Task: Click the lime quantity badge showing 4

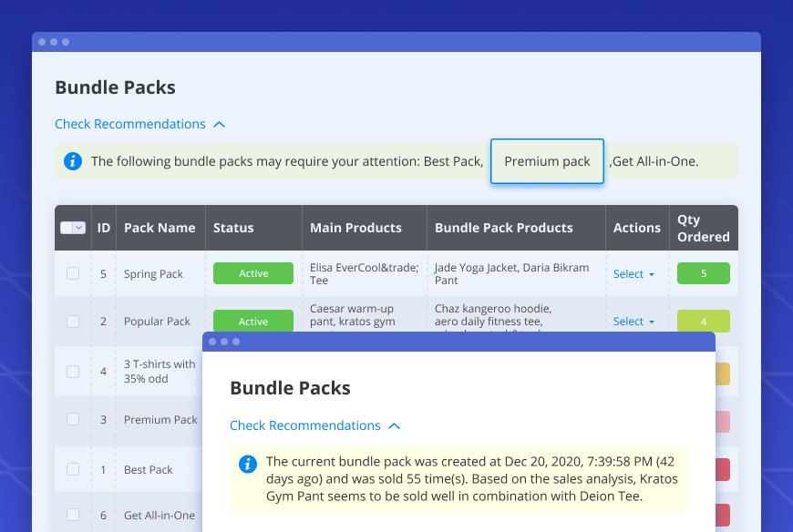Action: tap(703, 322)
